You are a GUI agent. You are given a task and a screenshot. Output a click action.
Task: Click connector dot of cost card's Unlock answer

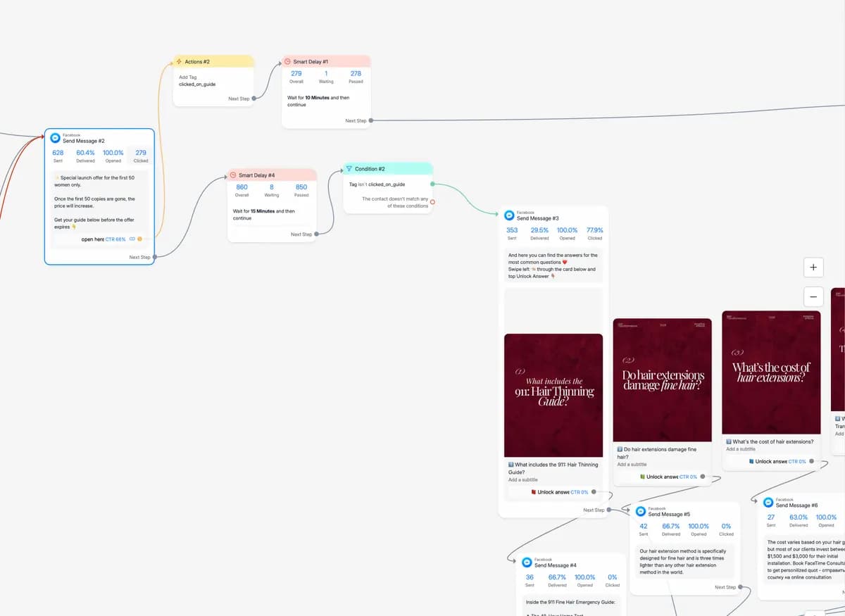pos(813,461)
